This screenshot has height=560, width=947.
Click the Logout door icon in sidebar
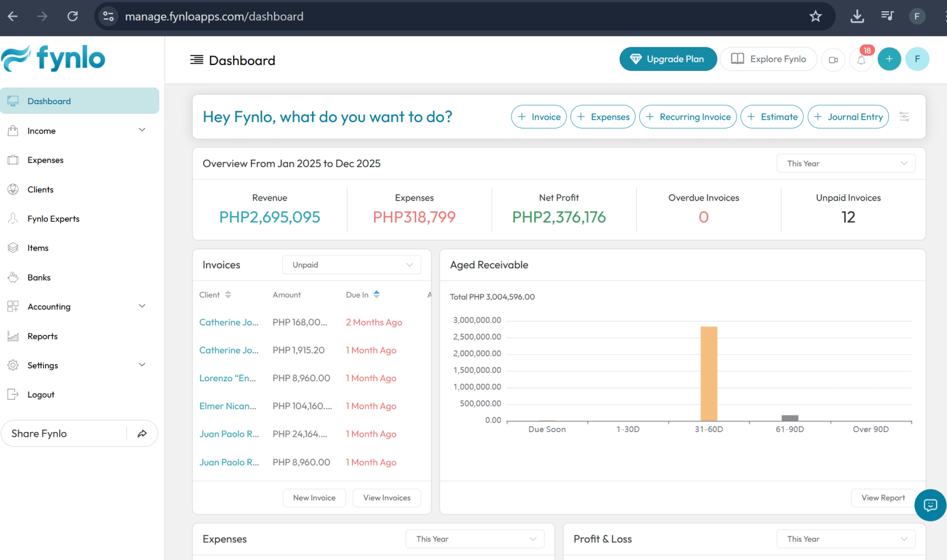(13, 395)
